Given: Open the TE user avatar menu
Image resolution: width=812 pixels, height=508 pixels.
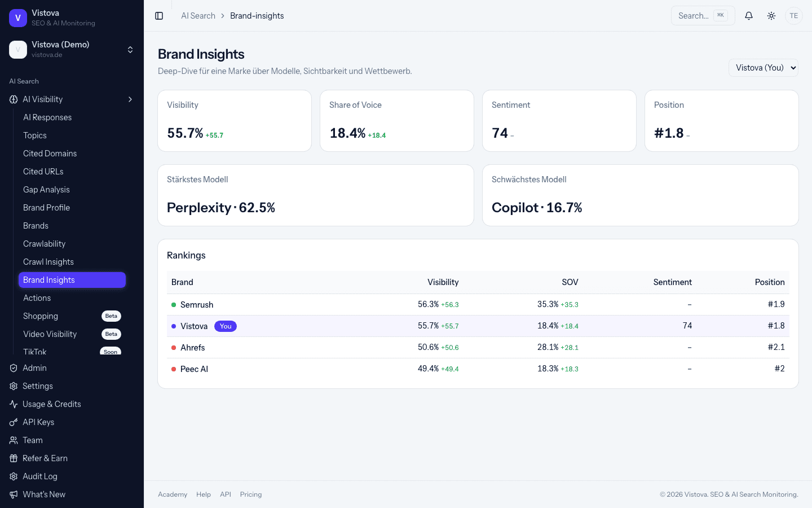Looking at the screenshot, I should pyautogui.click(x=794, y=16).
